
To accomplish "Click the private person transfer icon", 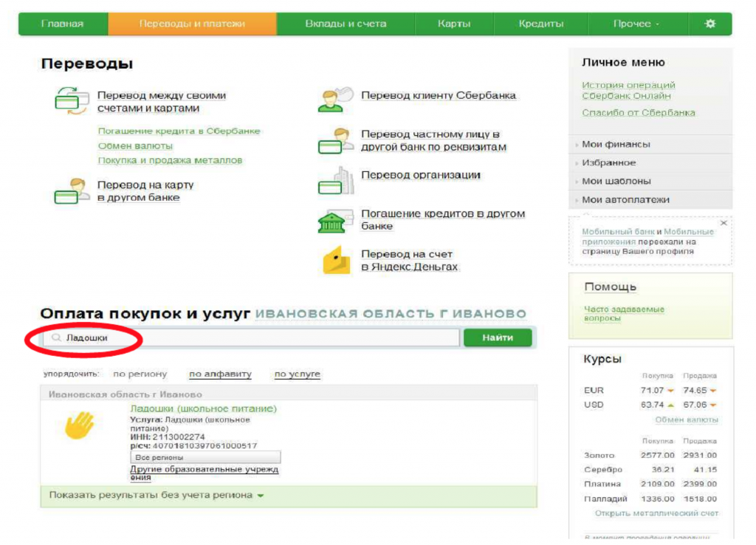I will 335,140.
